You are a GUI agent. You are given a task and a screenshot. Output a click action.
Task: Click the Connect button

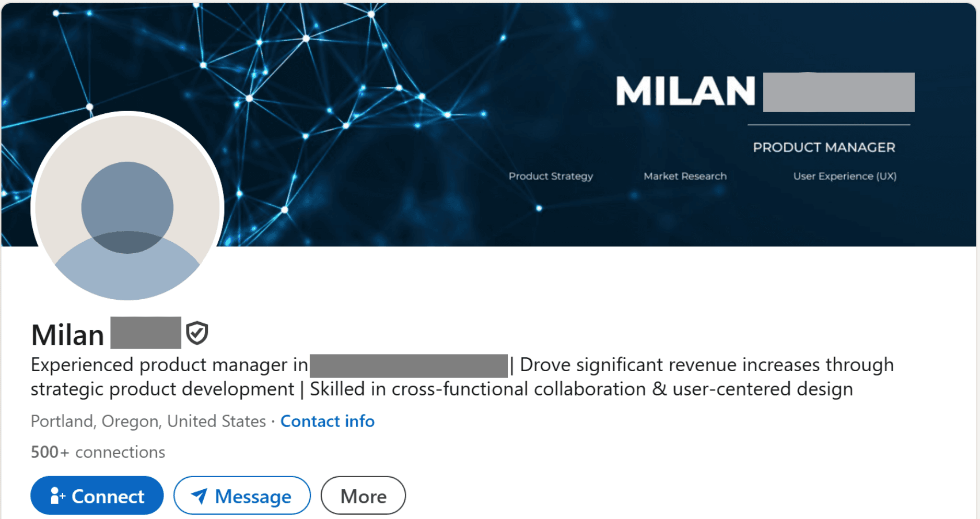pyautogui.click(x=97, y=496)
